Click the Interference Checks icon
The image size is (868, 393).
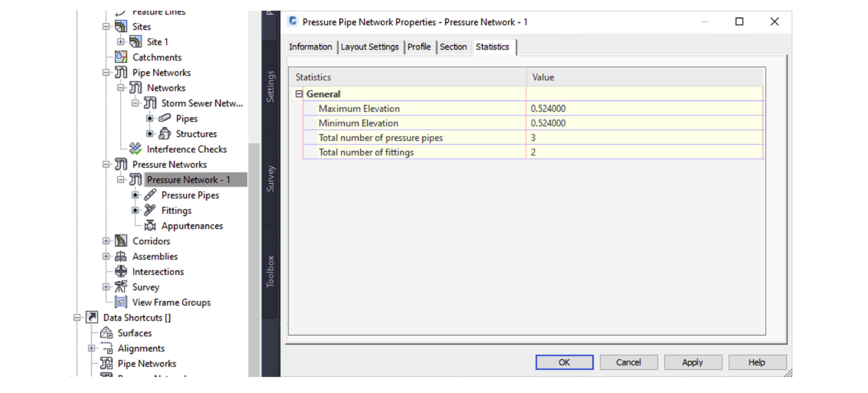(135, 149)
